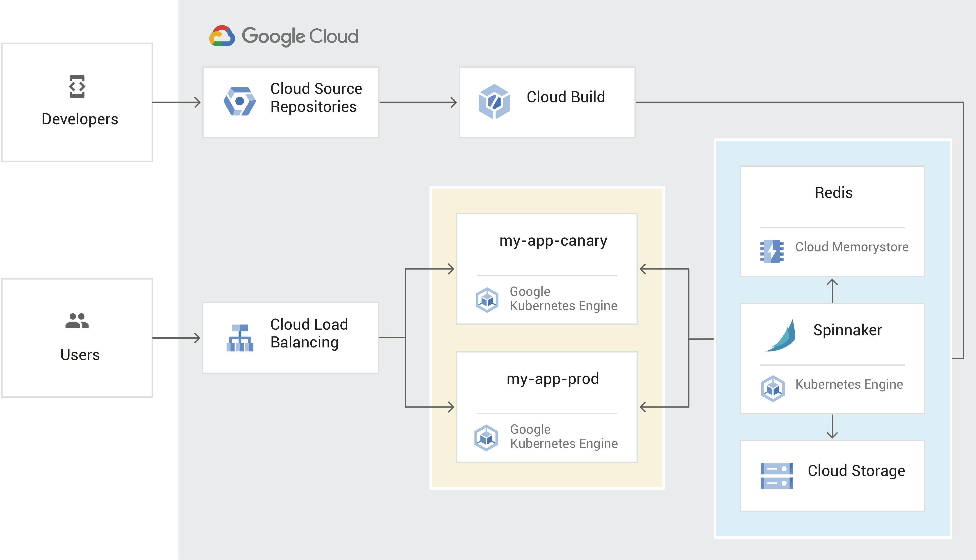Select the my-app-prod title text

(553, 379)
